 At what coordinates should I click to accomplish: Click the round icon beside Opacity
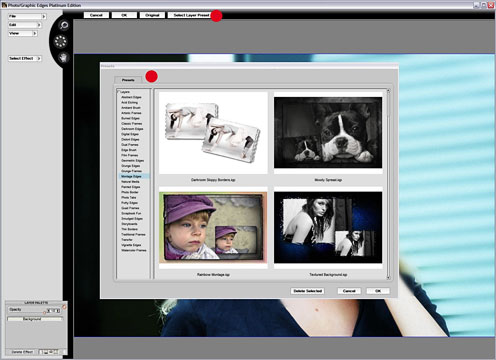coord(64,307)
